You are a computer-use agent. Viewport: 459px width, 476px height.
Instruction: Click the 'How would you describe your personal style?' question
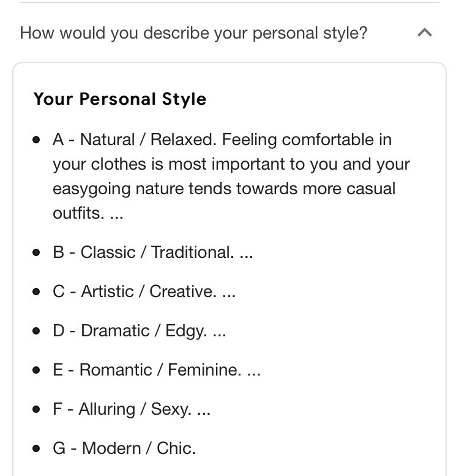point(193,33)
